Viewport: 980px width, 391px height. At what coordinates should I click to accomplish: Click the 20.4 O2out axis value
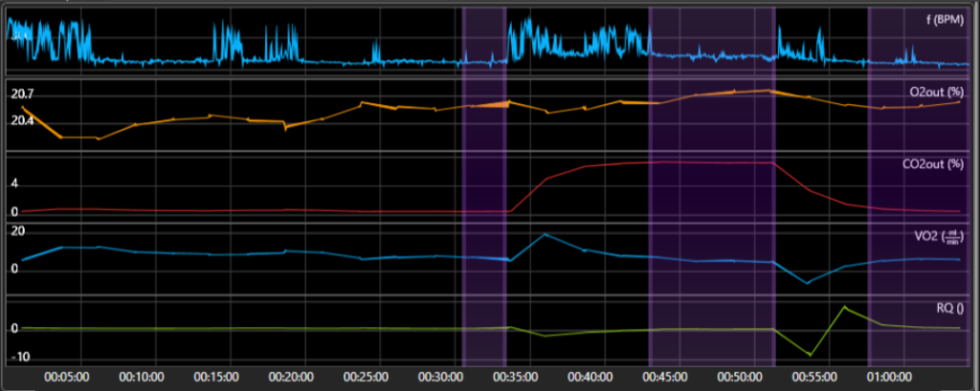pos(23,120)
